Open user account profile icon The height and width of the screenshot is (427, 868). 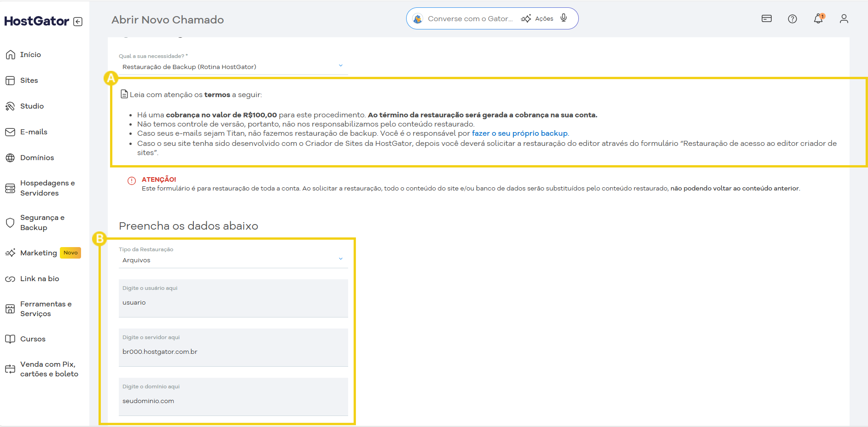coord(844,19)
